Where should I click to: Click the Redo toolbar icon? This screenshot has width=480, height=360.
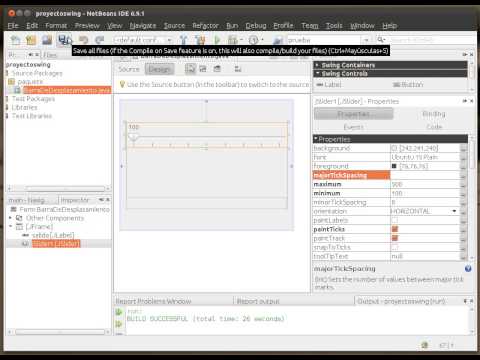click(x=99, y=40)
